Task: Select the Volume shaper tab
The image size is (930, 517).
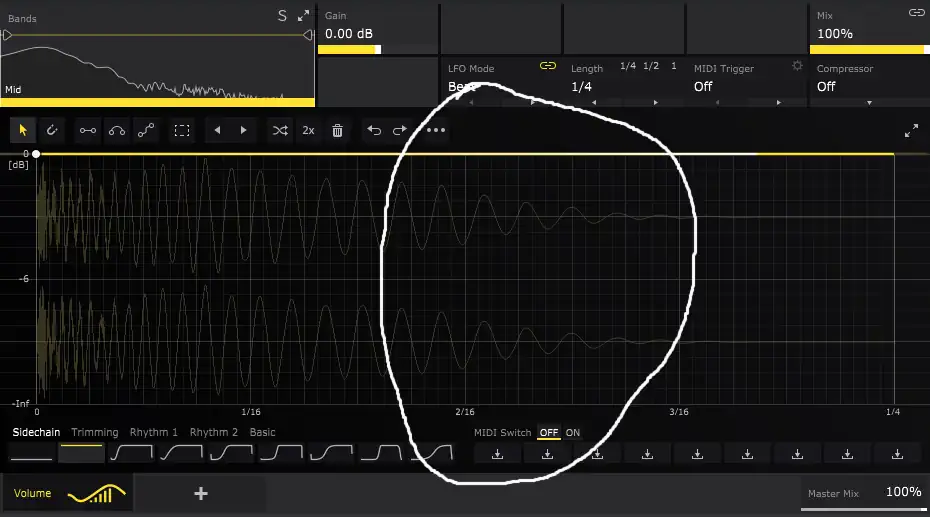Action: tap(67, 493)
